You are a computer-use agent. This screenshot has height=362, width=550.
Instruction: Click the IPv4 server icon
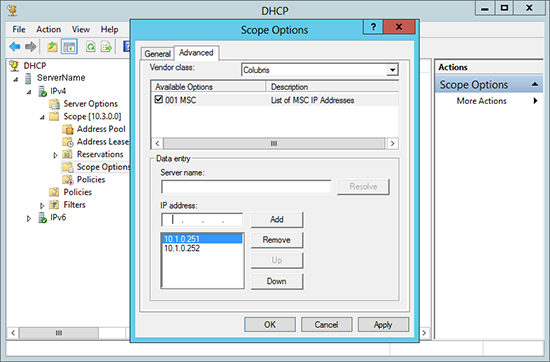[x=42, y=91]
